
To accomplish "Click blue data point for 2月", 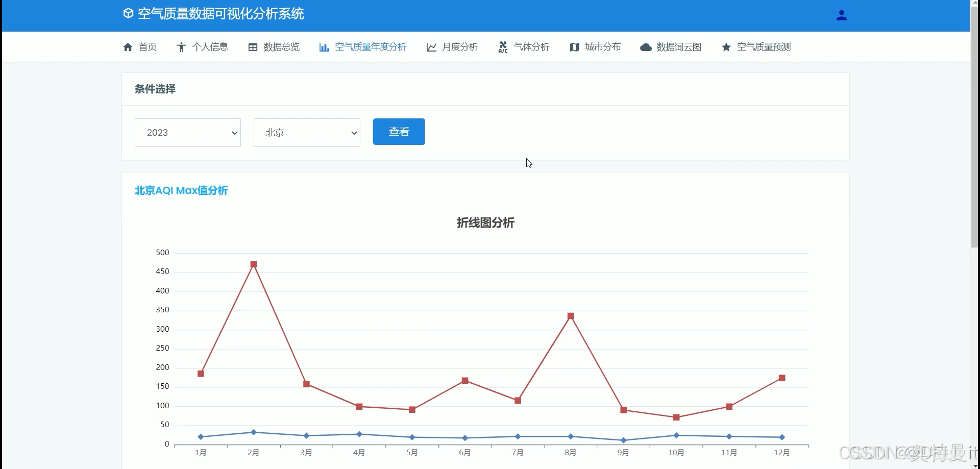I will pos(254,432).
